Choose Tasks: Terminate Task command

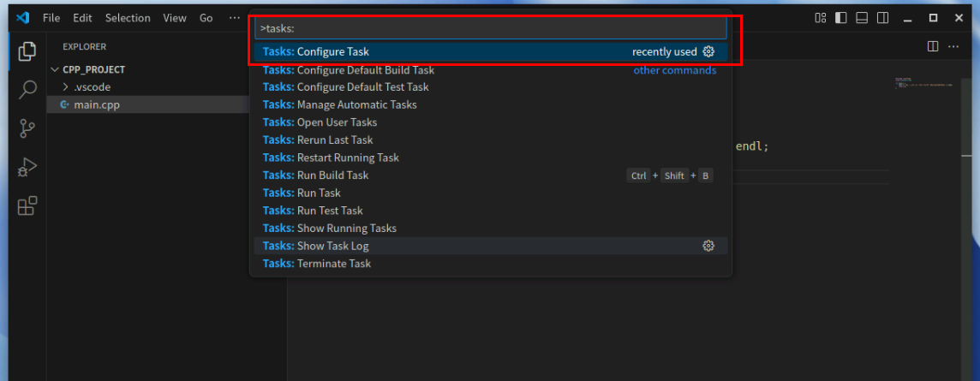tap(333, 264)
